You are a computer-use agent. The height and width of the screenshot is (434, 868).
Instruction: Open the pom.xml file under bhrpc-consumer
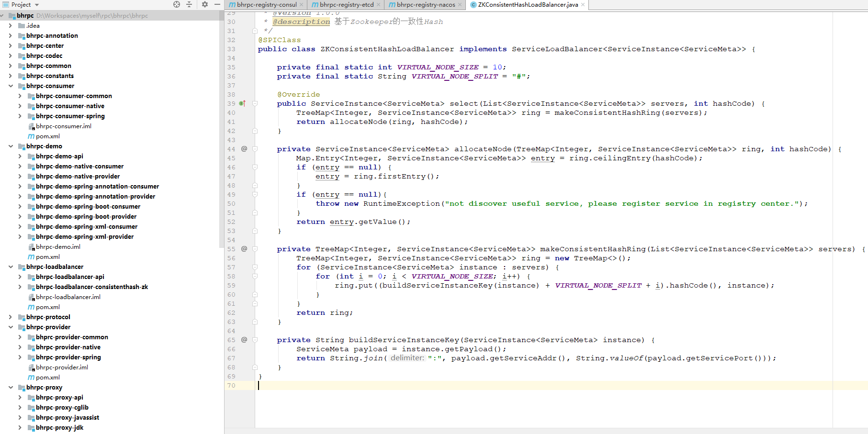[x=47, y=136]
